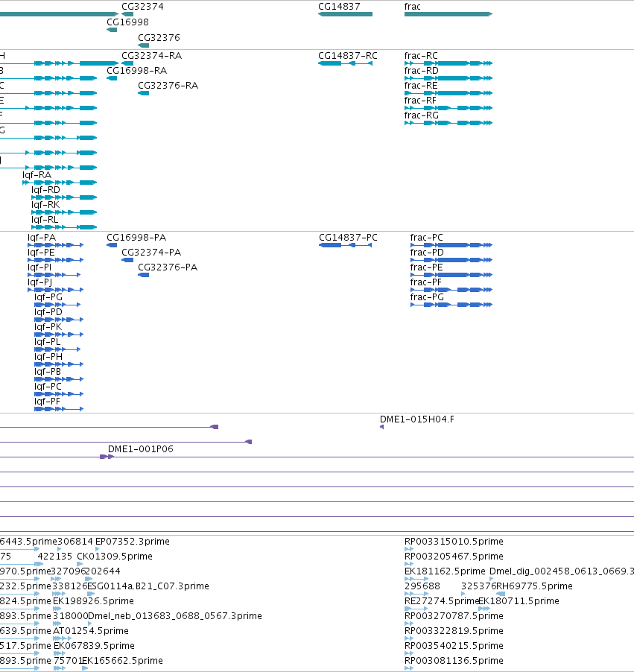Open the lqf-PJ protein feature
Viewport: 634px width, 672px height.
(55, 290)
